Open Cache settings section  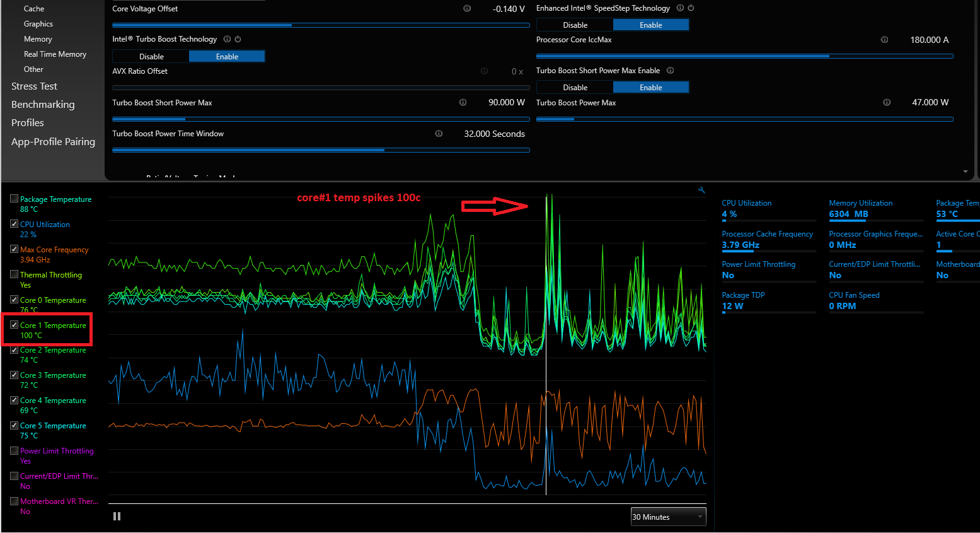click(x=34, y=9)
